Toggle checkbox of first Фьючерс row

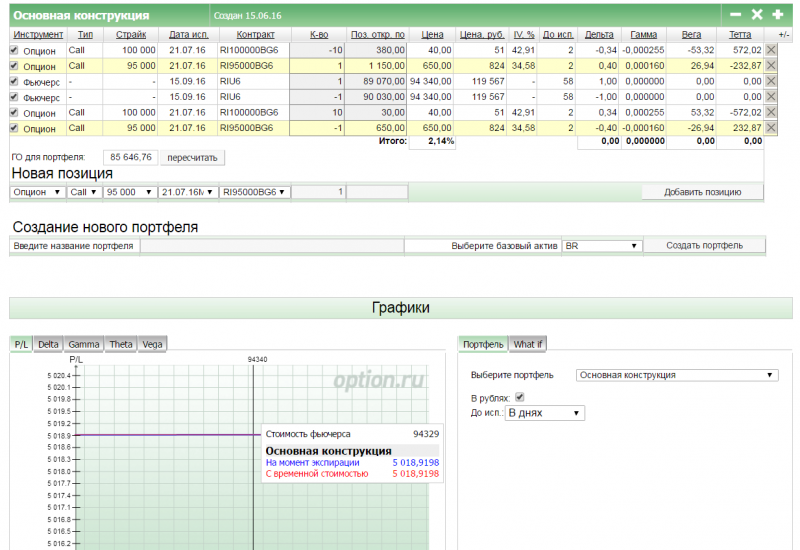pyautogui.click(x=14, y=81)
